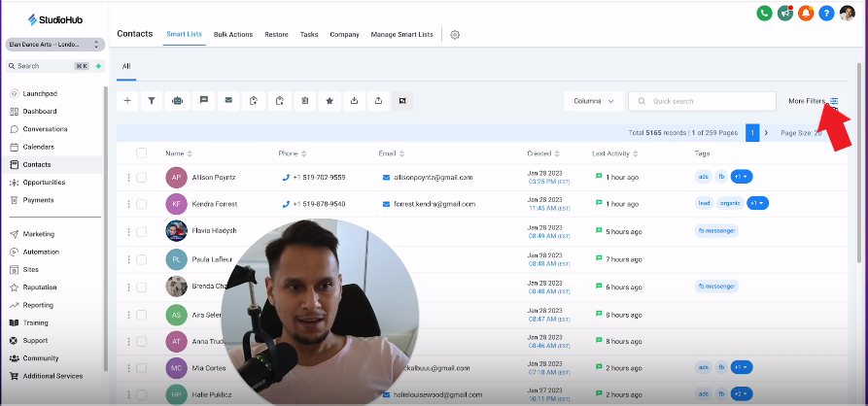Click the blue help question mark icon
The height and width of the screenshot is (406, 868).
(x=826, y=14)
